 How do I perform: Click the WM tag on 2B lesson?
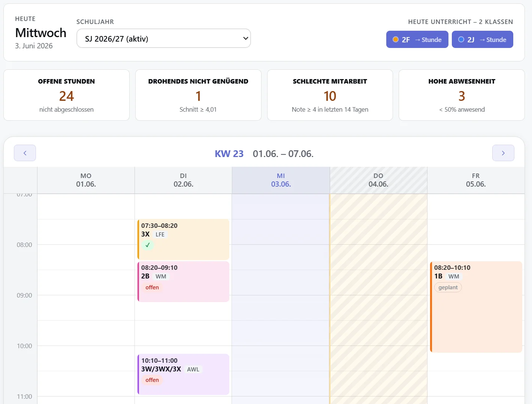pyautogui.click(x=161, y=277)
